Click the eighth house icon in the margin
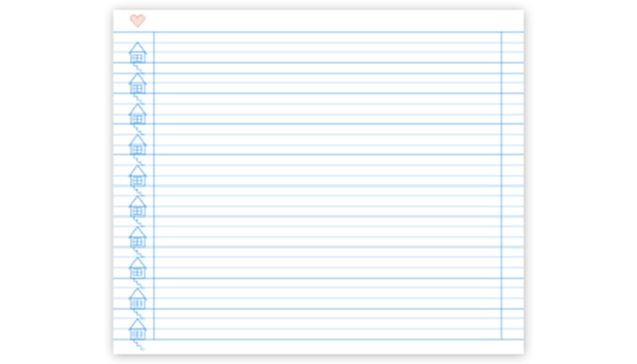637x364 pixels. click(x=138, y=268)
